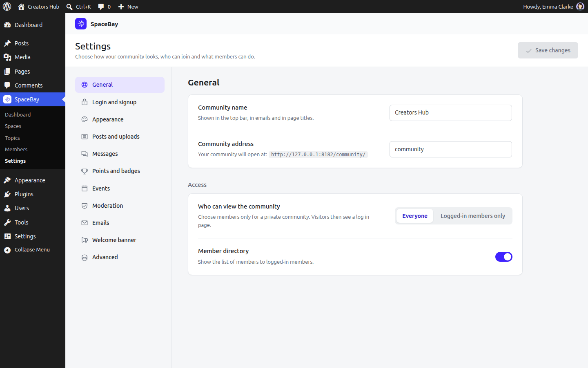Click the document icon beside Posts and uploads

(85, 137)
